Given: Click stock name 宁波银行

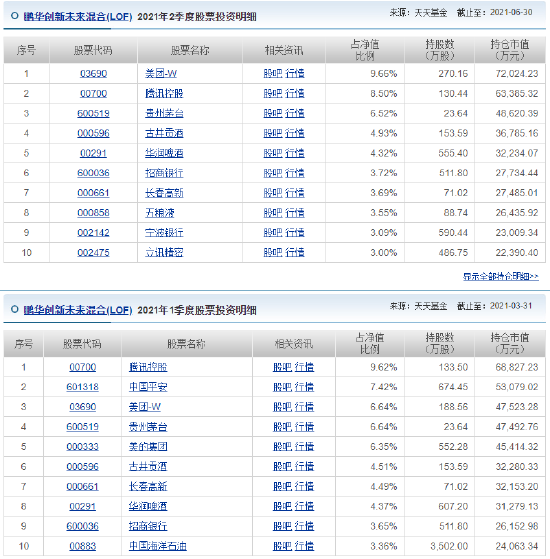Looking at the screenshot, I should [164, 233].
